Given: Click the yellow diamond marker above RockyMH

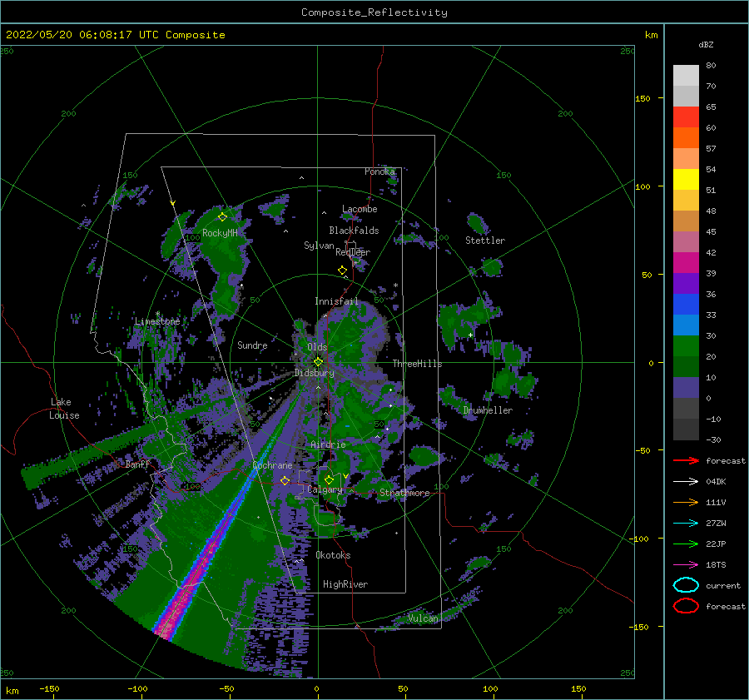Looking at the screenshot, I should (x=222, y=217).
